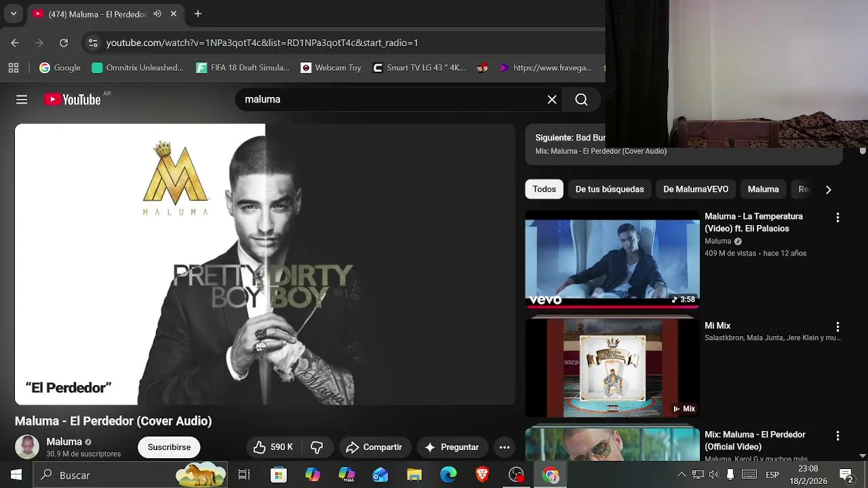Select the Todos filter chip
Viewport: 868px width, 488px height.
pyautogui.click(x=544, y=189)
